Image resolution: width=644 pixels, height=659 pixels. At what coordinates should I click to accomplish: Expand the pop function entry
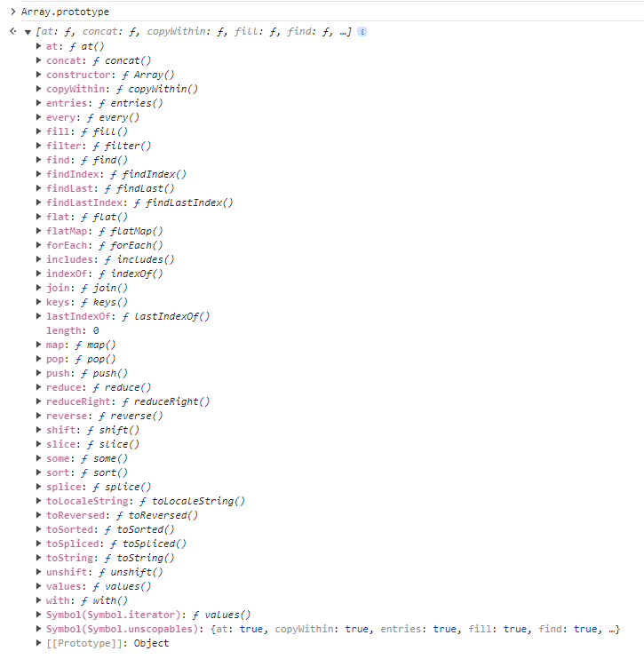[x=39, y=359]
